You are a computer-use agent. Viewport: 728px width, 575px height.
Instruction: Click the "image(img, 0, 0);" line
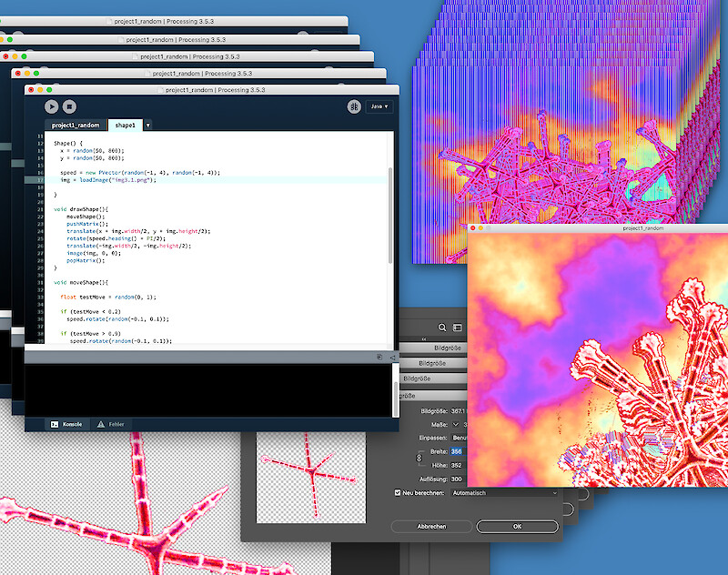click(94, 254)
